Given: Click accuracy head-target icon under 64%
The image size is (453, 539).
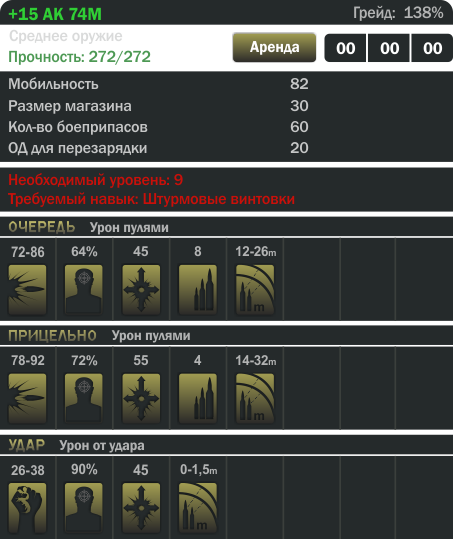Looking at the screenshot, I should click(x=84, y=289).
